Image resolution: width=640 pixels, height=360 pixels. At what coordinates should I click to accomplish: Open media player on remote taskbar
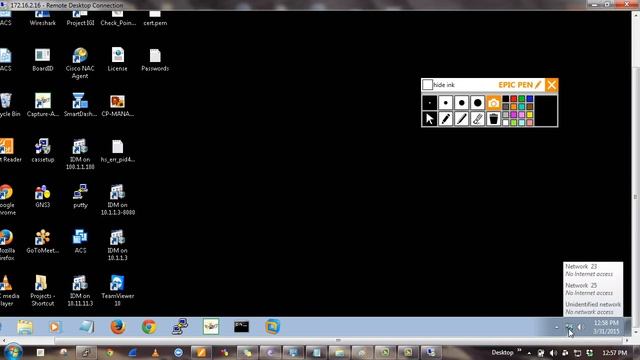point(55,327)
